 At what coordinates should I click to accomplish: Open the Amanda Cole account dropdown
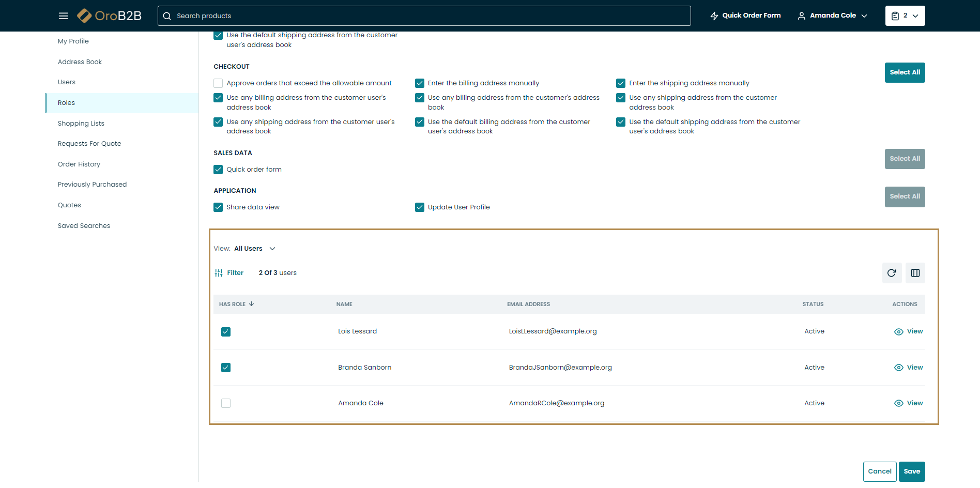pyautogui.click(x=832, y=16)
